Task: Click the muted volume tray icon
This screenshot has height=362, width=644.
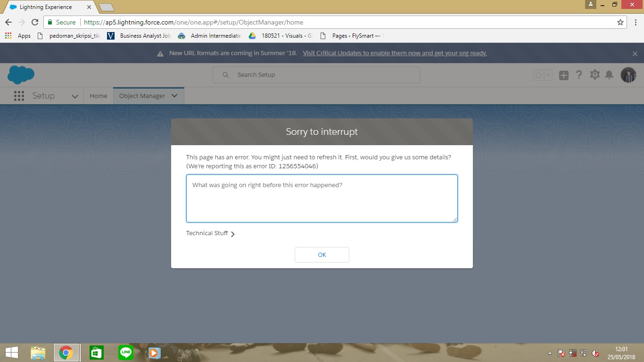Action: pyautogui.click(x=595, y=353)
